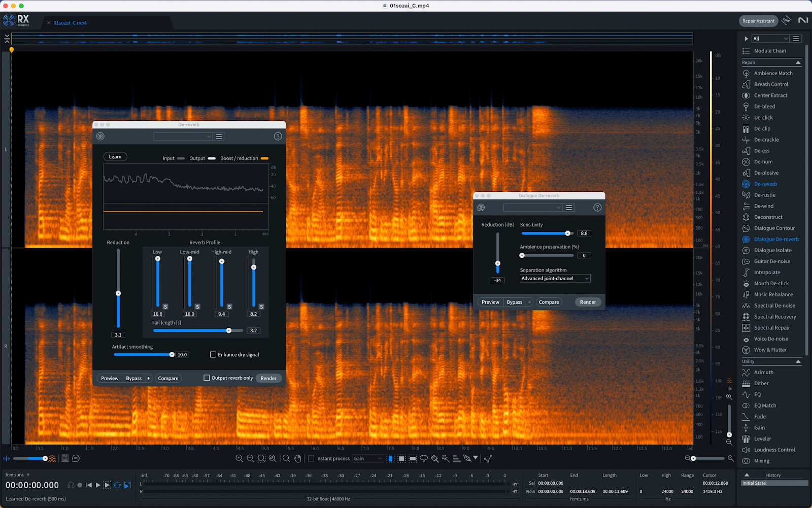812x508 pixels.
Task: Click the lasso selection tool
Action: [x=423, y=459]
